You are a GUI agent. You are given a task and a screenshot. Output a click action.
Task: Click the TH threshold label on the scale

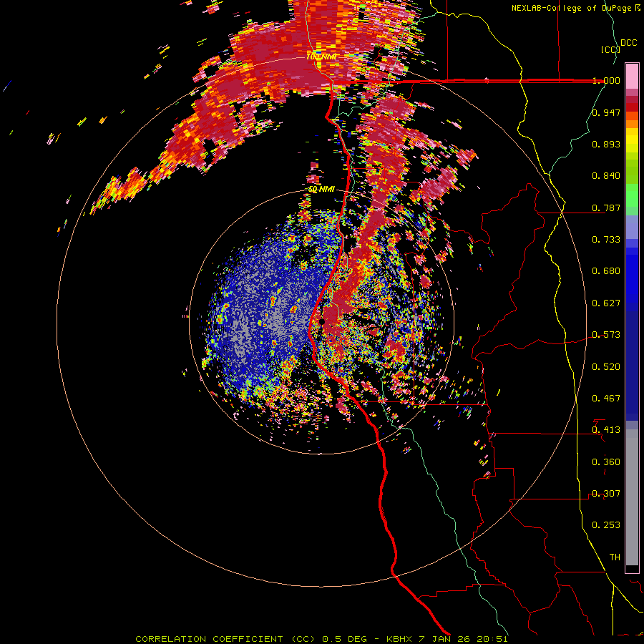[x=615, y=557]
